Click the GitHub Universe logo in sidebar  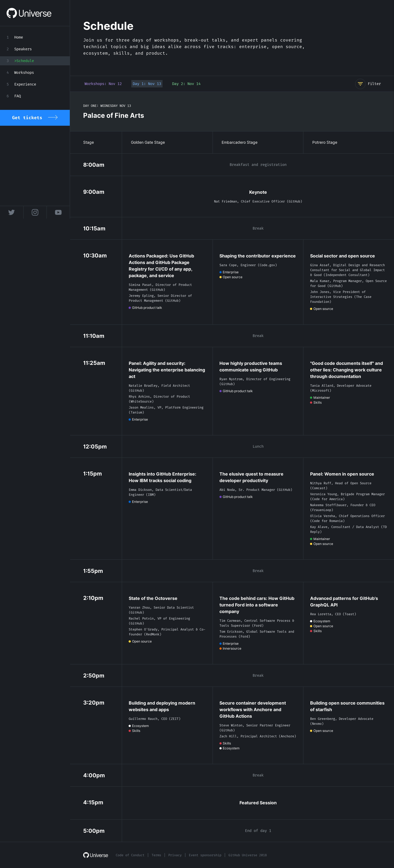point(29,14)
